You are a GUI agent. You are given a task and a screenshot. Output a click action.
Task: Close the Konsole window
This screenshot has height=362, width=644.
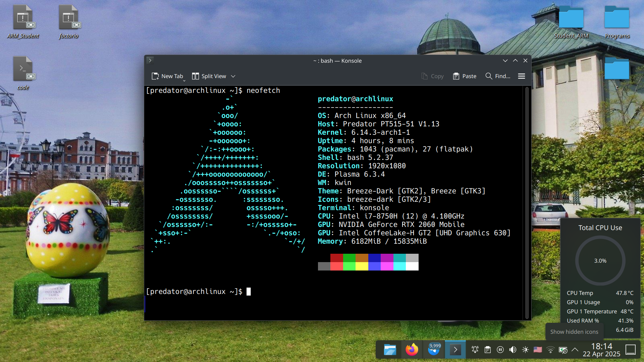point(525,61)
